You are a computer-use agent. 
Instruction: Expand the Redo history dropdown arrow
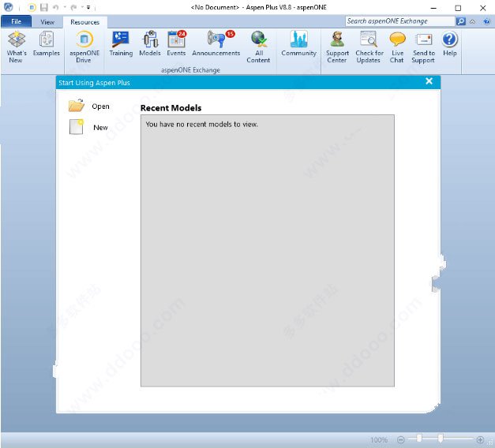[x=82, y=7]
